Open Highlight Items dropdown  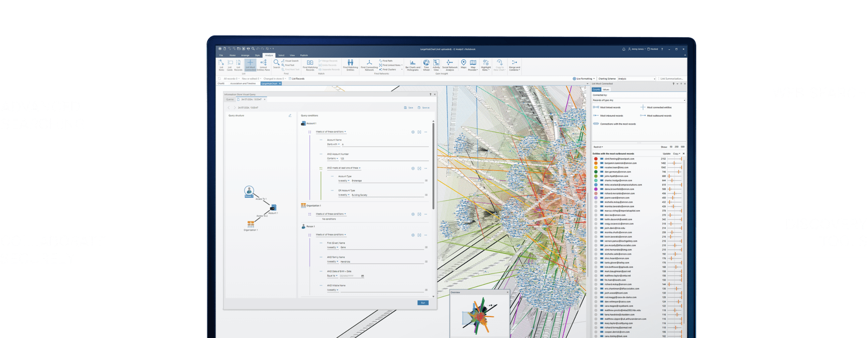[486, 65]
